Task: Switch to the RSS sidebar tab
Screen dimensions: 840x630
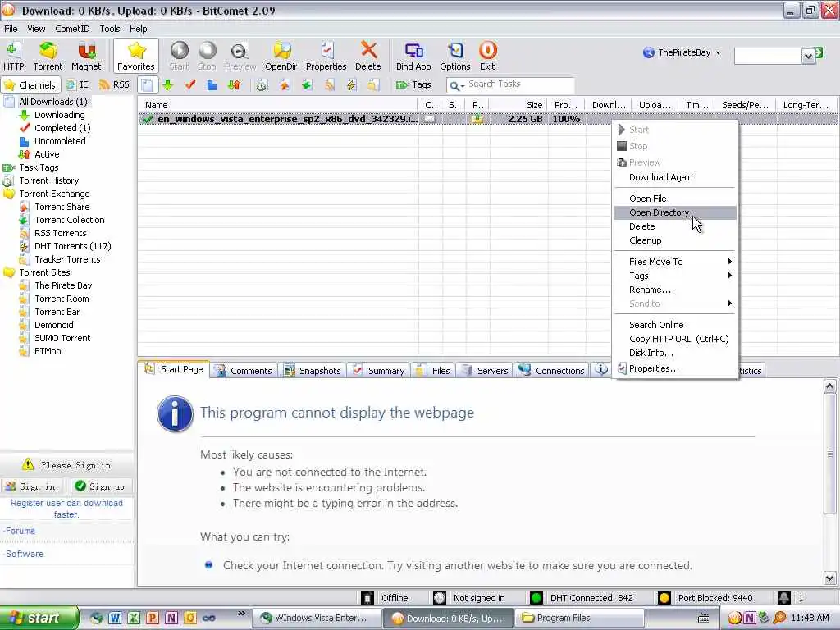Action: (114, 84)
